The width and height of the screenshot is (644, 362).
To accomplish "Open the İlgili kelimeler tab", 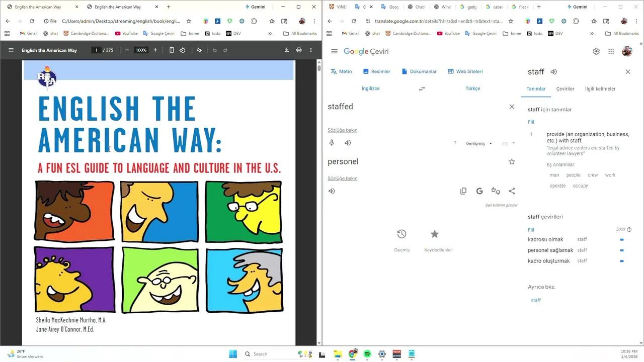I will pos(600,89).
